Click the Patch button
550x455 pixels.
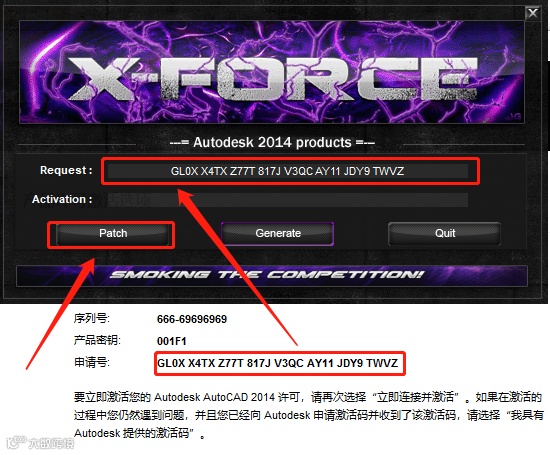[113, 234]
